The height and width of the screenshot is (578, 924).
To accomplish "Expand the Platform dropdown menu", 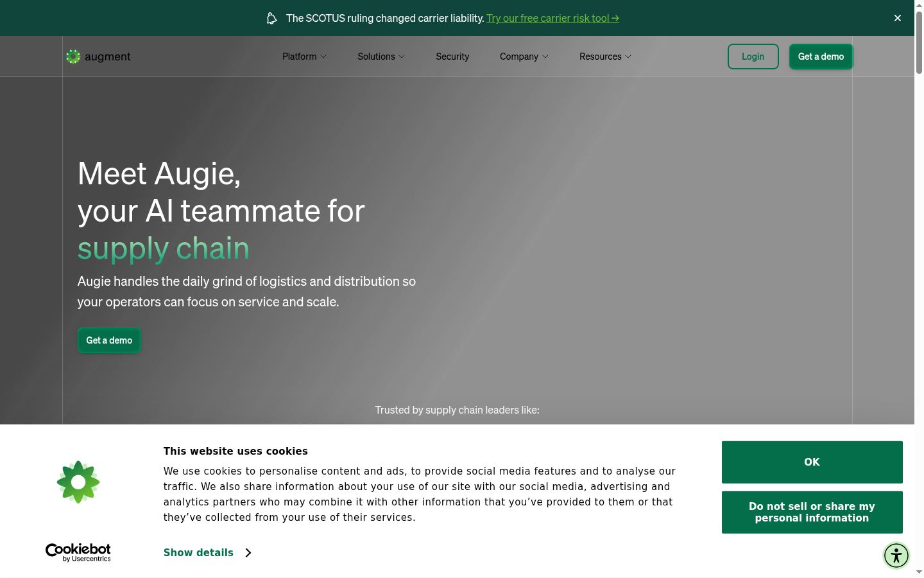I will (304, 57).
